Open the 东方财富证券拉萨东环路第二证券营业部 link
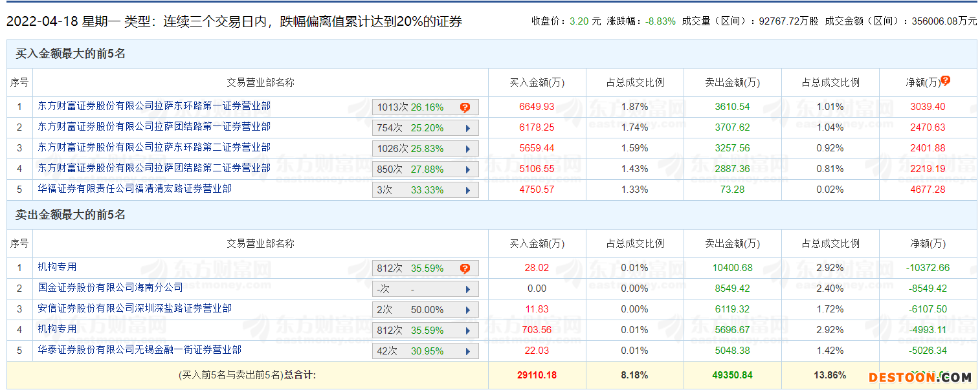Viewport: 980px width, 392px height. click(x=154, y=147)
